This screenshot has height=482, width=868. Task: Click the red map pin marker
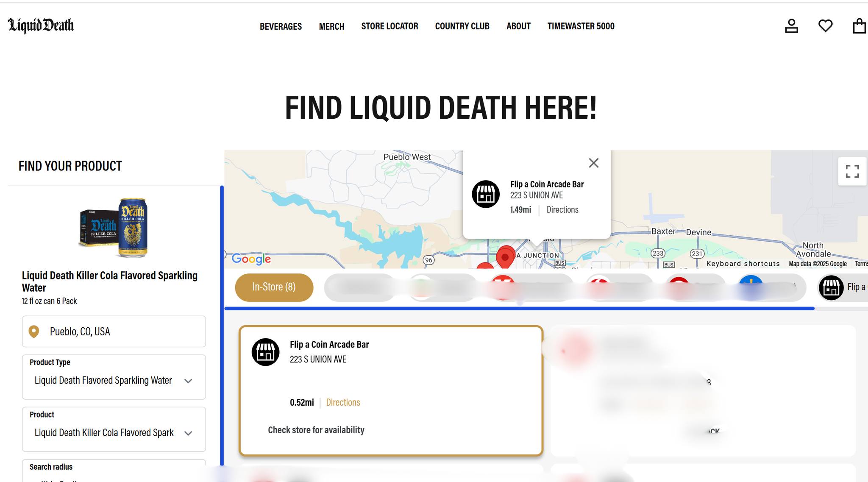pos(505,256)
